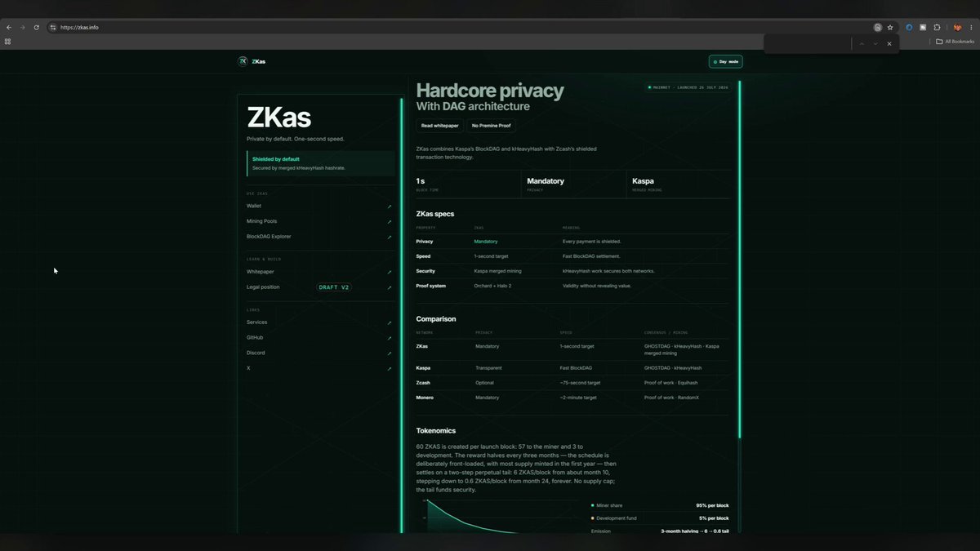This screenshot has height=551, width=980.
Task: Click the DRAFT V2 badge
Action: click(x=334, y=287)
